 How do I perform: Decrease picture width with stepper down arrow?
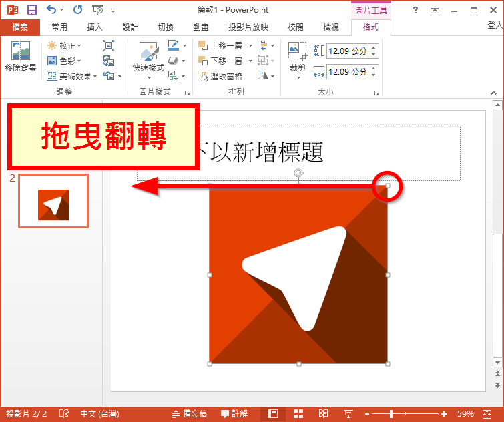point(374,75)
